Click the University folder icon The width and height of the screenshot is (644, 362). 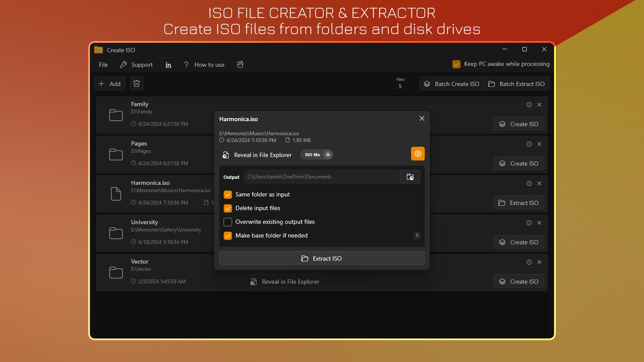(116, 233)
